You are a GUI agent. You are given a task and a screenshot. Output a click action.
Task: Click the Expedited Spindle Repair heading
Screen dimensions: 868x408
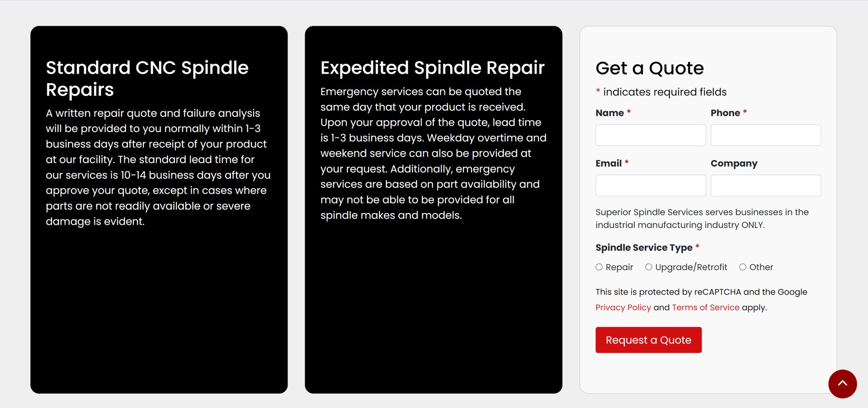pos(433,68)
